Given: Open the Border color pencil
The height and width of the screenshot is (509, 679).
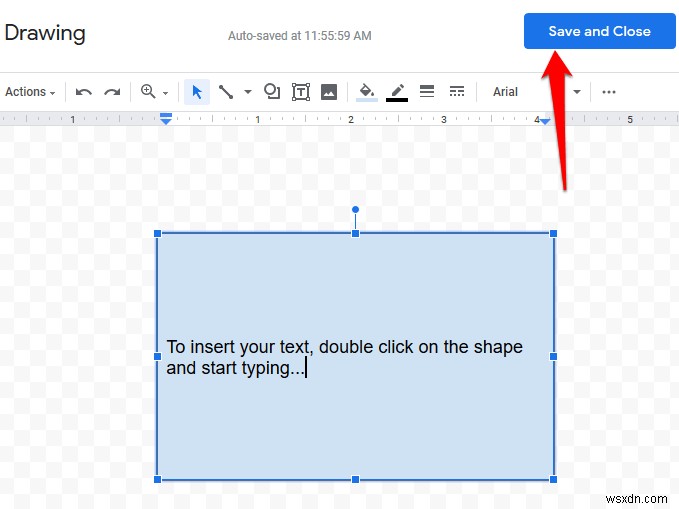Looking at the screenshot, I should (x=397, y=92).
